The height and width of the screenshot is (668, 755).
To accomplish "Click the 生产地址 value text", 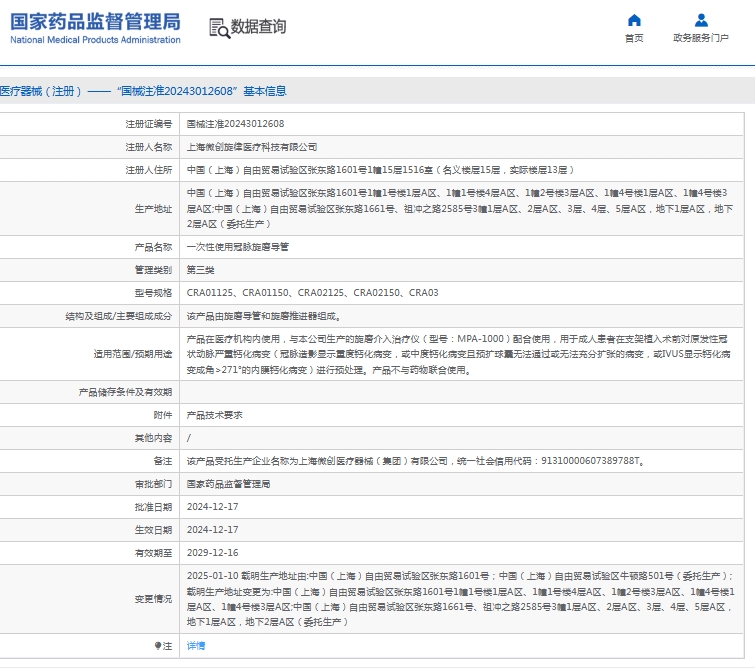I will pos(460,209).
